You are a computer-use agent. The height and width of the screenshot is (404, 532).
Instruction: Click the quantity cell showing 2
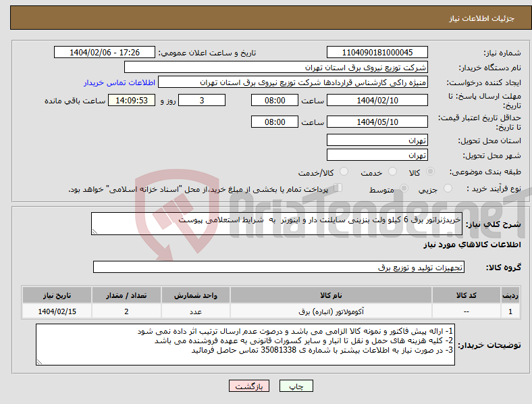pos(126,311)
